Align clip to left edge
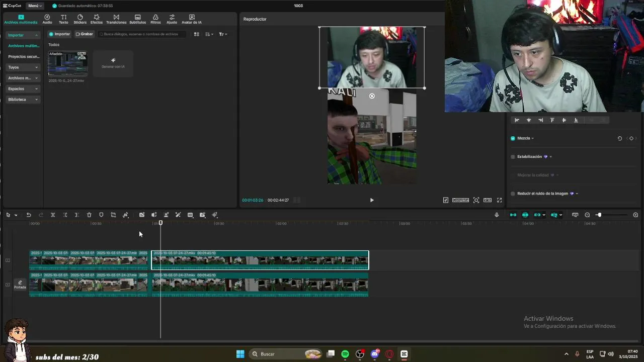644x362 pixels. [x=517, y=120]
